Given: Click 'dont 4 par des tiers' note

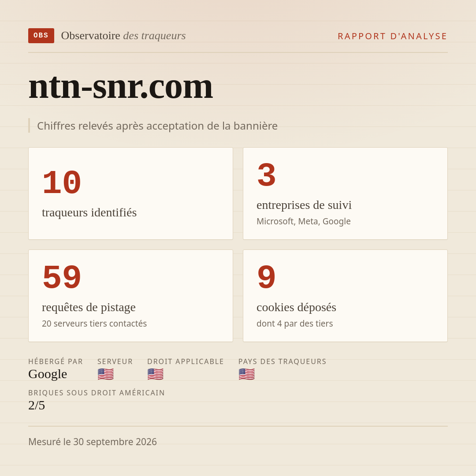Looking at the screenshot, I should coord(294,324).
